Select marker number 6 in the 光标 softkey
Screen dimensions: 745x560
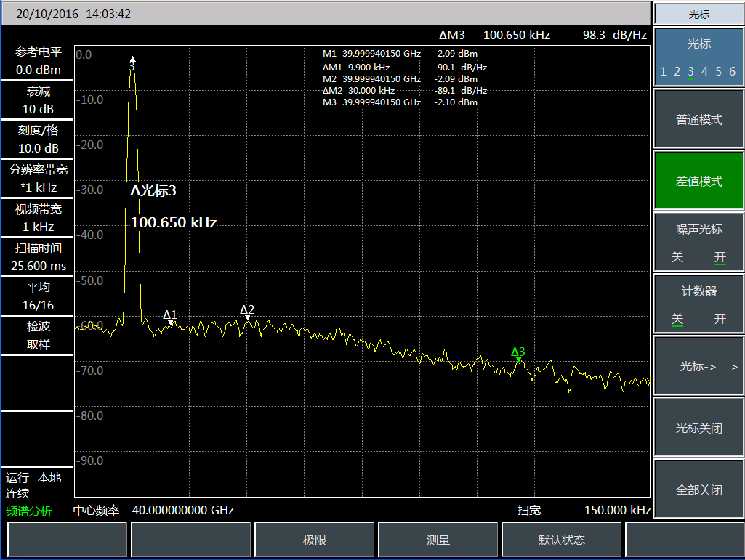(x=732, y=71)
